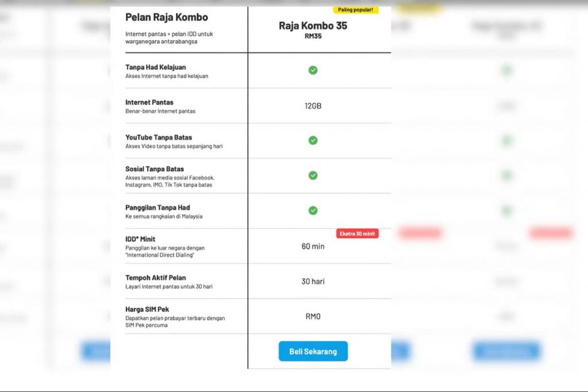Click the Harga SIM Pek row label
This screenshot has height=392, width=588.
147,309
